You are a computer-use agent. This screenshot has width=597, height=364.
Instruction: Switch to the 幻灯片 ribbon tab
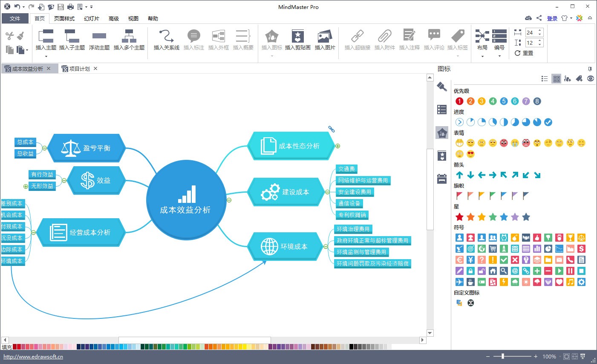pos(92,18)
